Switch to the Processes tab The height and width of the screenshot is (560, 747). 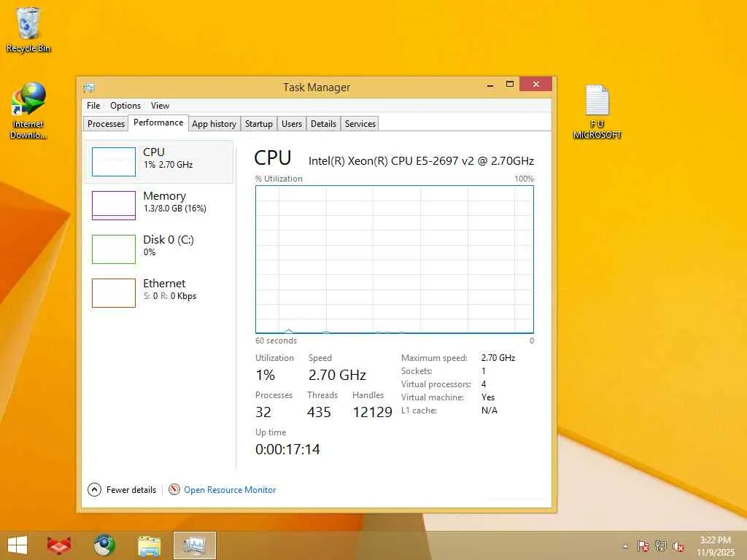pyautogui.click(x=106, y=124)
